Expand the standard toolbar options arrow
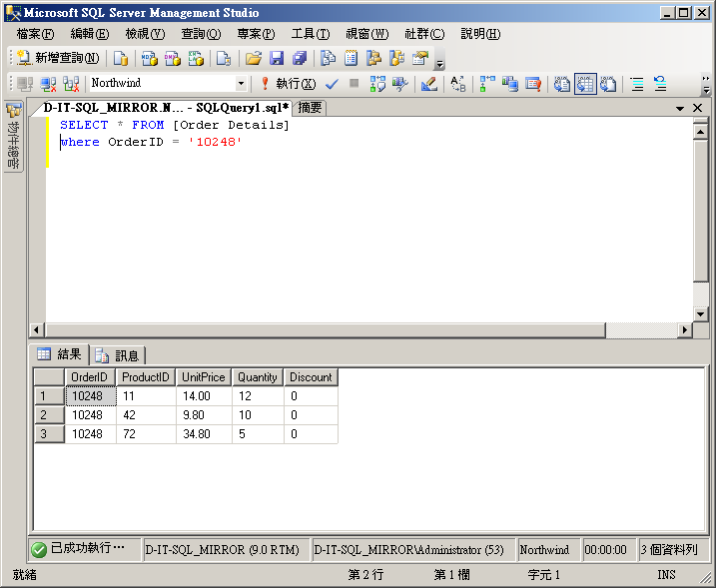Image resolution: width=716 pixels, height=588 pixels. (439, 64)
